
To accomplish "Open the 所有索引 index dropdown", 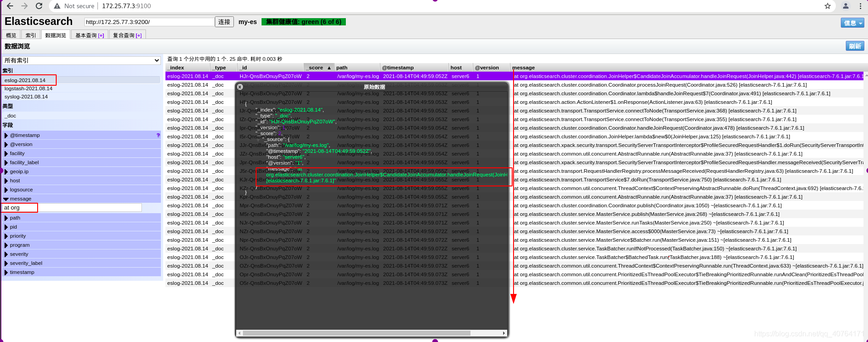I will pyautogui.click(x=82, y=60).
